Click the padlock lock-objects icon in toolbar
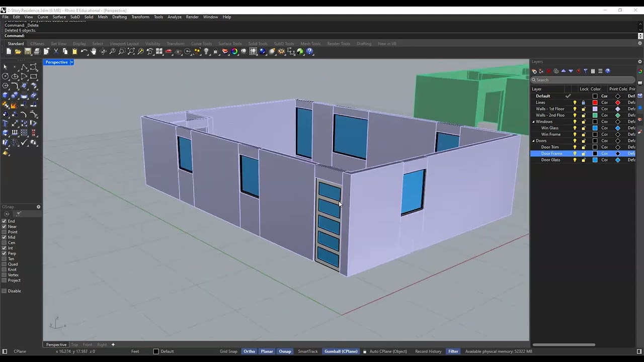644x362 pixels. [215, 51]
